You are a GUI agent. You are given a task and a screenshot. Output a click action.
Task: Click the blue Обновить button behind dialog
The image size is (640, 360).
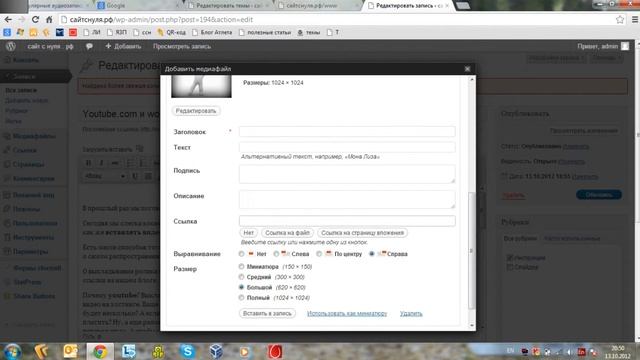599,195
